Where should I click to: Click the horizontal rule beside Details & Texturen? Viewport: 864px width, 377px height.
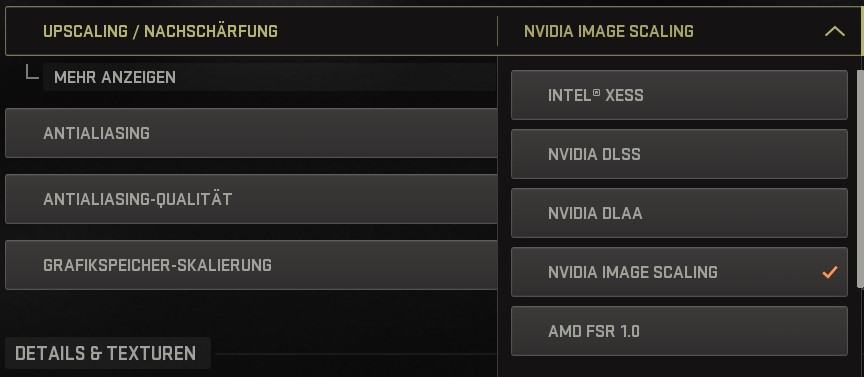click(x=353, y=353)
